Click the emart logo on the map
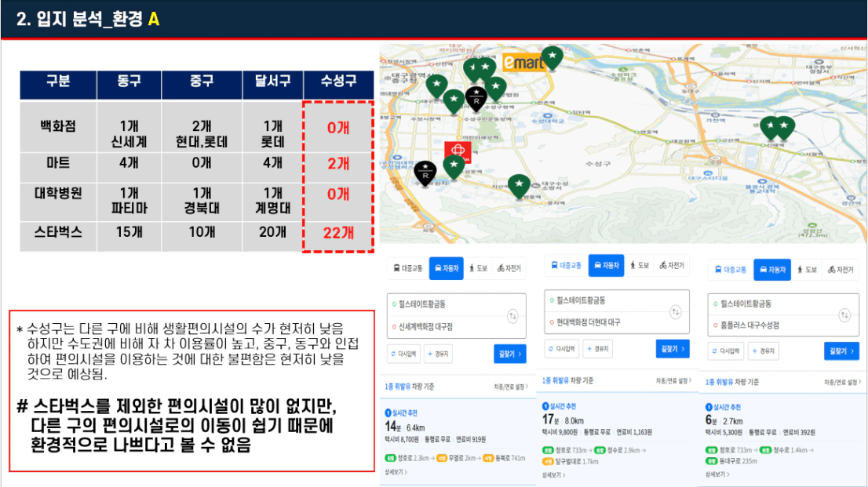 click(523, 63)
